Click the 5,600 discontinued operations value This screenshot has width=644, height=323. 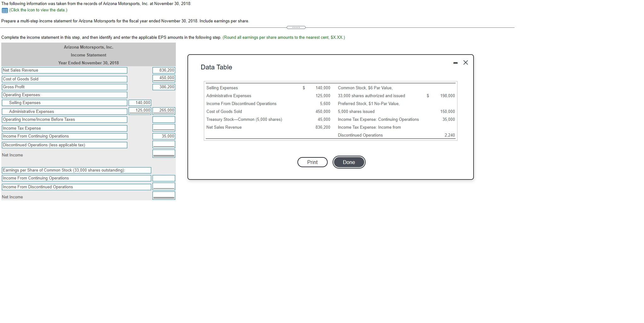325,104
